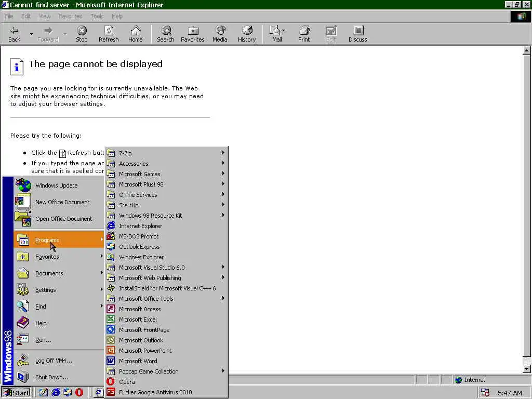Click the Print toolbar icon
Viewport: 532px width, 399px height.
304,34
